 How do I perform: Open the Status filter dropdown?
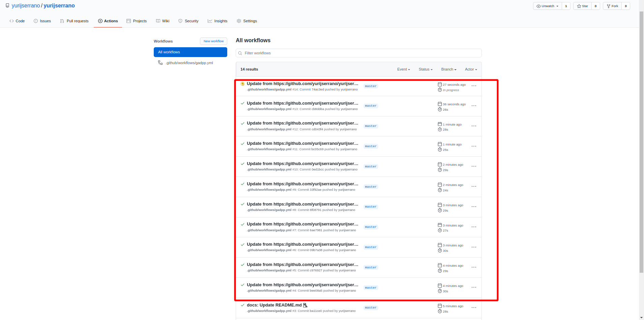point(426,70)
